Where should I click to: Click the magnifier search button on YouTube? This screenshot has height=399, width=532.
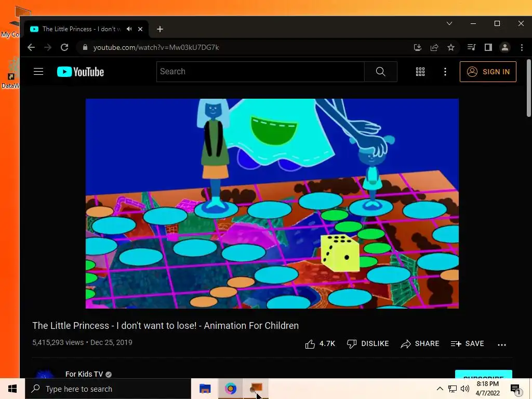381,72
